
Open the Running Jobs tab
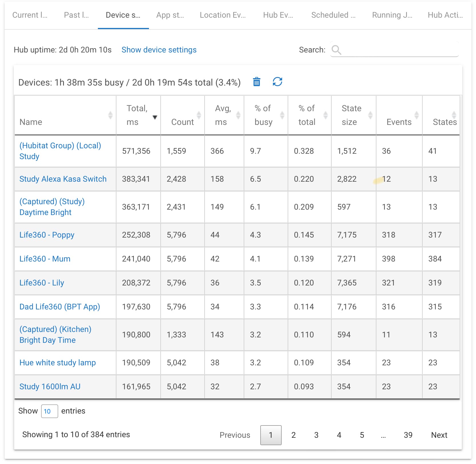point(392,15)
